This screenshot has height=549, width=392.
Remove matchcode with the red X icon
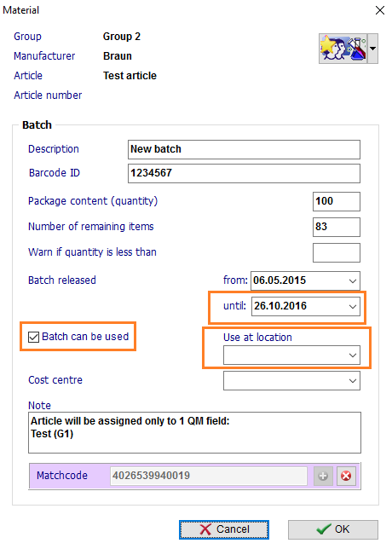pos(346,476)
